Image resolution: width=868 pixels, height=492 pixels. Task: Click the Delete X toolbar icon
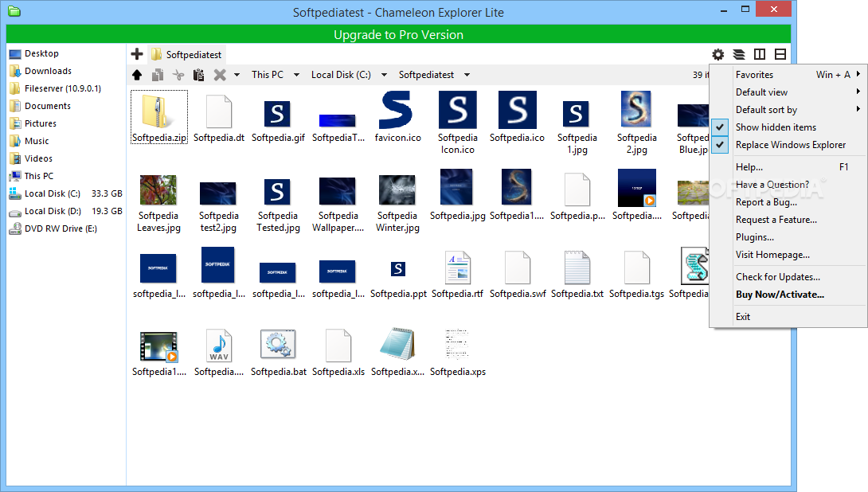220,75
